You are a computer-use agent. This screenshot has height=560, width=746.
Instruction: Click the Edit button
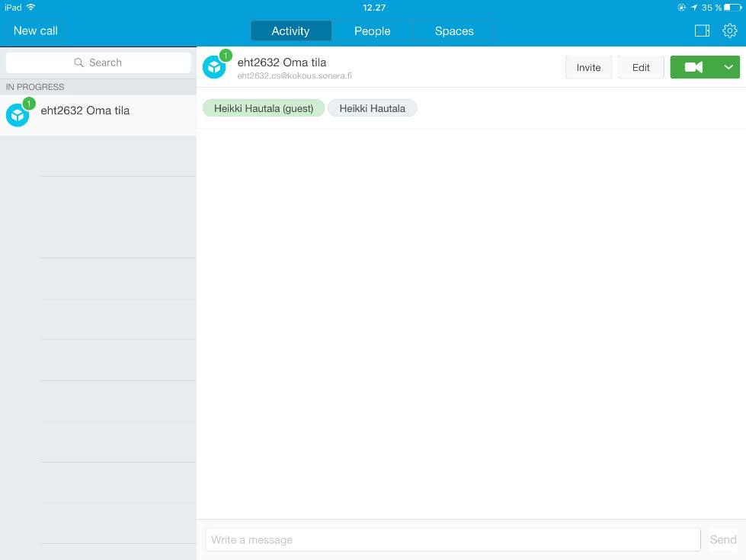[641, 68]
